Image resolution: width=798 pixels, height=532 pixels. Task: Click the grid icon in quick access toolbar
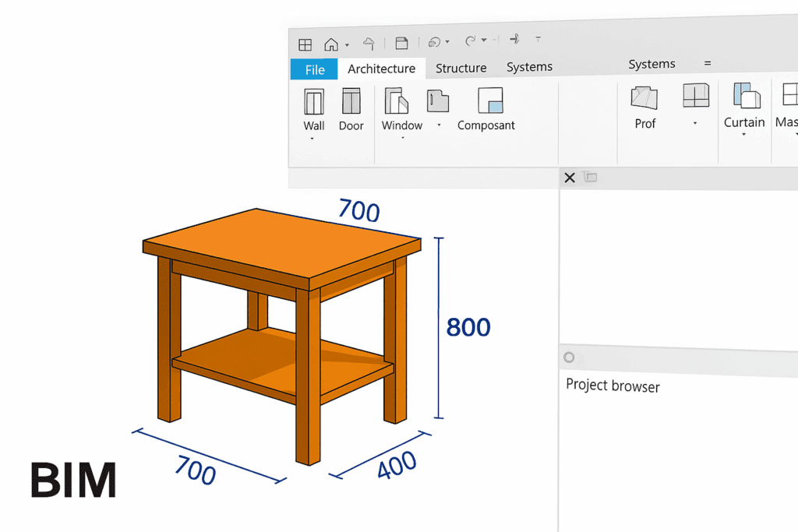pyautogui.click(x=305, y=44)
